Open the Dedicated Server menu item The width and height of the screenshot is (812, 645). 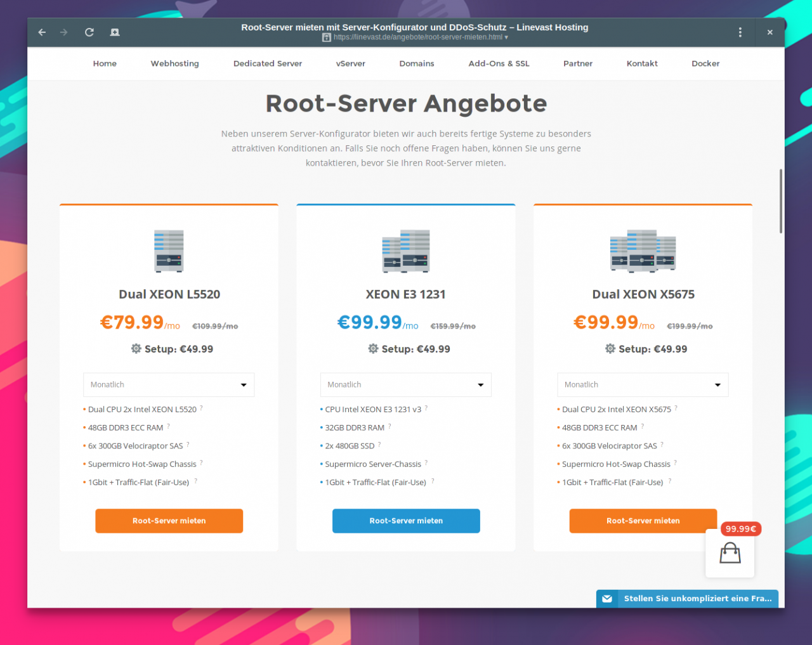[x=268, y=63]
